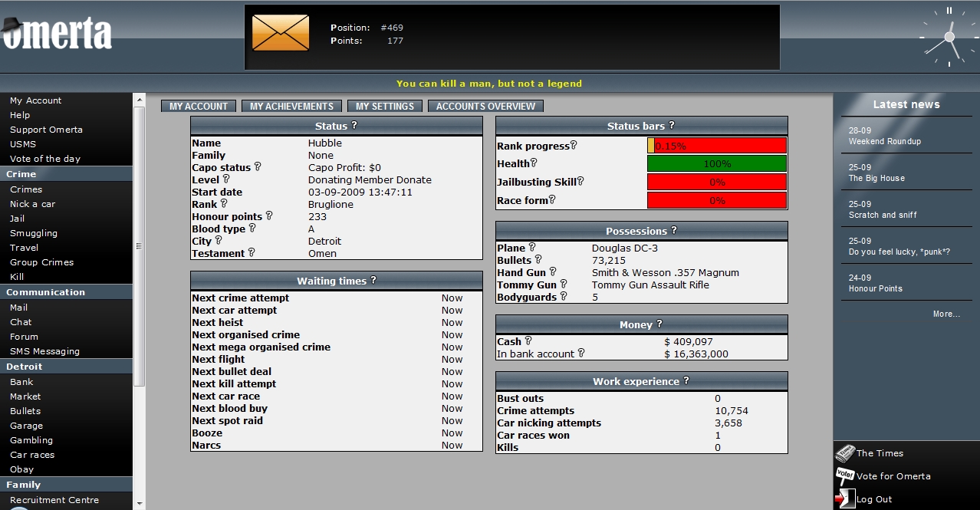Click sidebar scrollbar down arrow

coord(139,503)
